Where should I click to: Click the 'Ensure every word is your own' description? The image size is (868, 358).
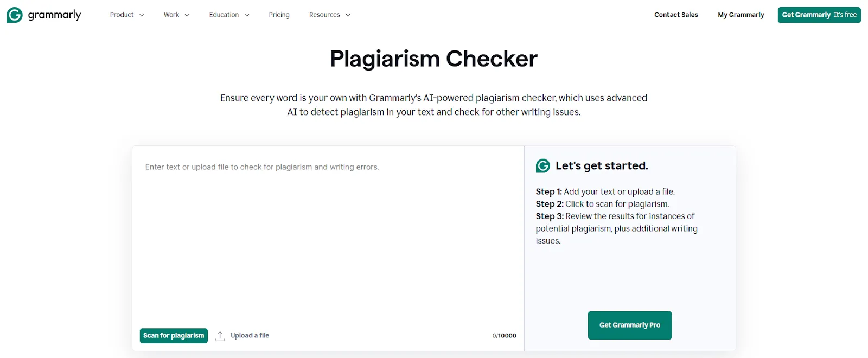[434, 105]
